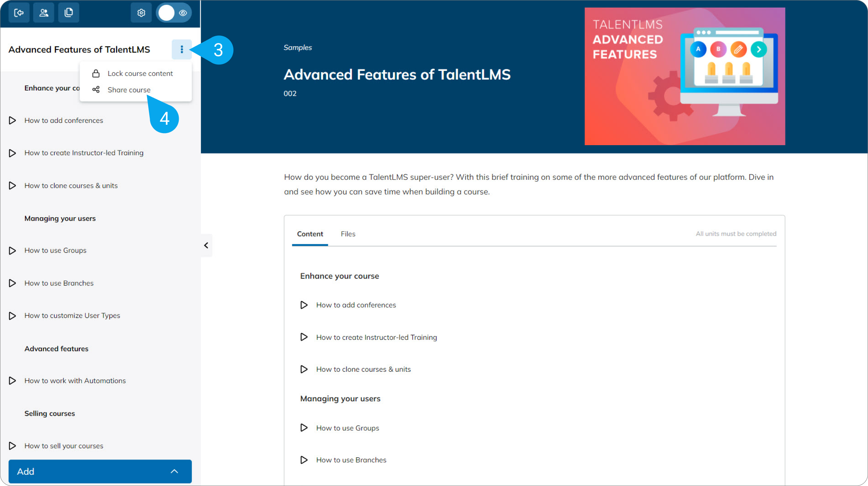The image size is (868, 486).
Task: Click the share icon in dropdown menu
Action: click(96, 90)
